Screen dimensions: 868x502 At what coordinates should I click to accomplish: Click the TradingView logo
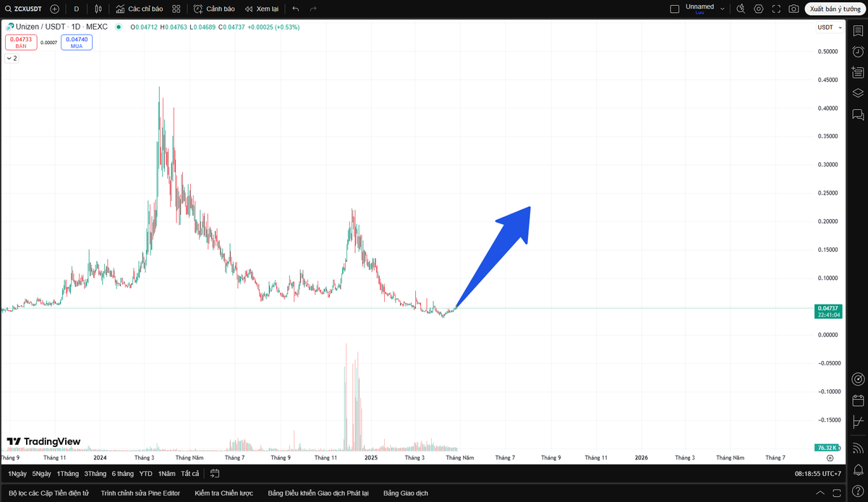tap(43, 441)
